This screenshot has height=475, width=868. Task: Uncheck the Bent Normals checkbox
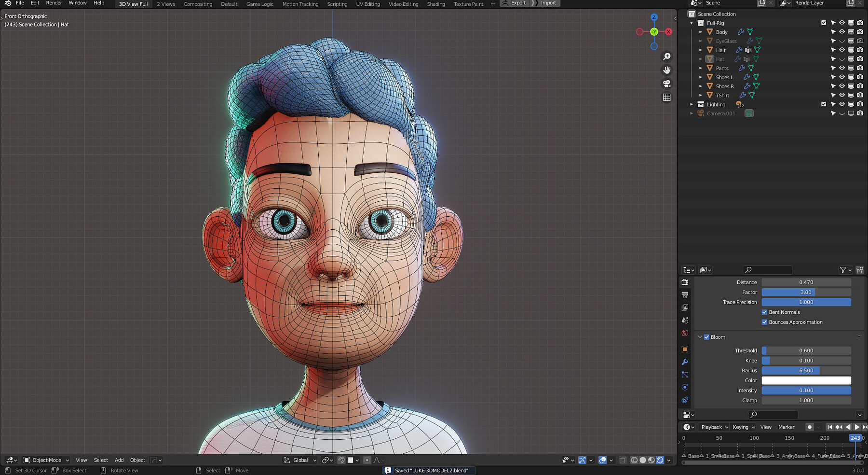click(764, 312)
